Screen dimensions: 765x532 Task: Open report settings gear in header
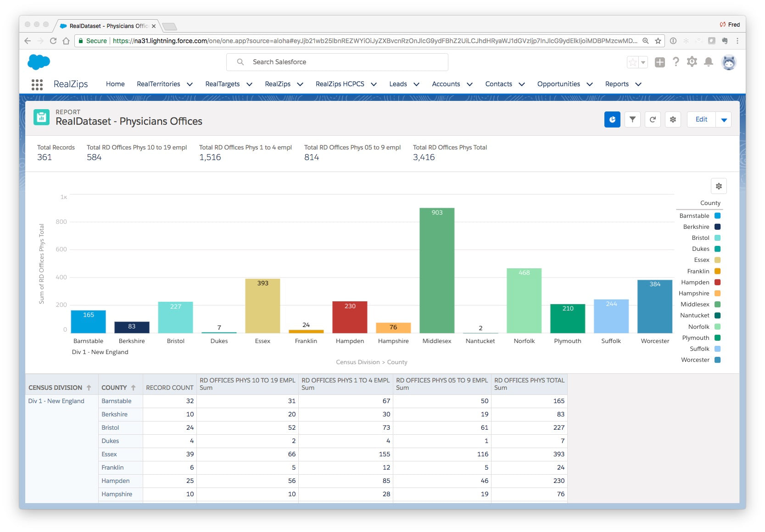pyautogui.click(x=673, y=120)
